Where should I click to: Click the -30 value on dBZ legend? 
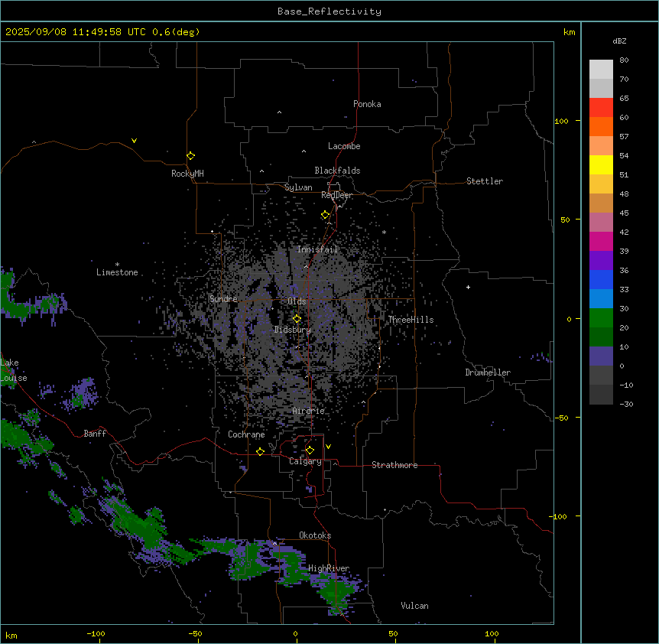tap(626, 404)
